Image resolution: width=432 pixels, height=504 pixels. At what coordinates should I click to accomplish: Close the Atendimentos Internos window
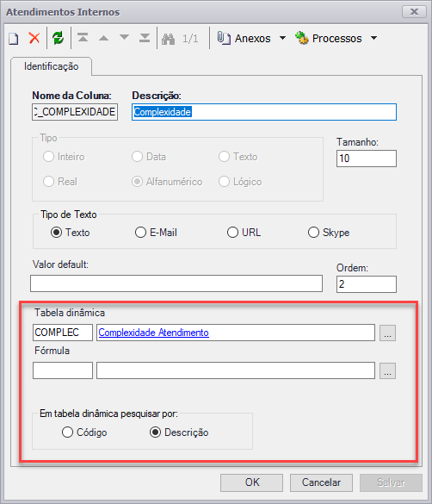(414, 12)
